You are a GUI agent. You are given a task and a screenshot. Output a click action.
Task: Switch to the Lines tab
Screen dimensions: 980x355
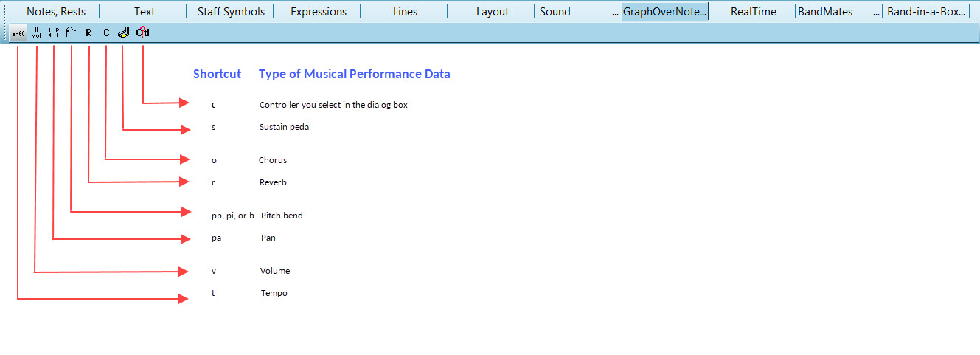click(405, 12)
